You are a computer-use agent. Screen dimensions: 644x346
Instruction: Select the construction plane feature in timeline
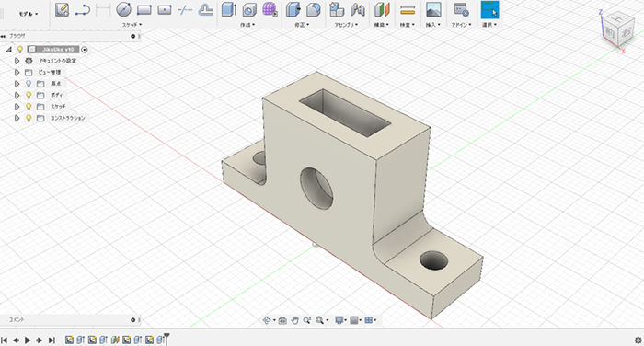(x=115, y=340)
